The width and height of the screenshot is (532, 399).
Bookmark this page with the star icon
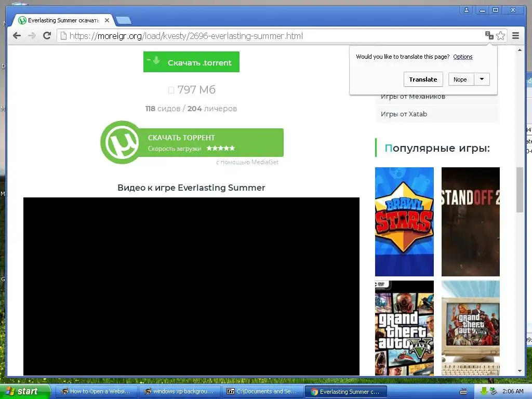500,35
